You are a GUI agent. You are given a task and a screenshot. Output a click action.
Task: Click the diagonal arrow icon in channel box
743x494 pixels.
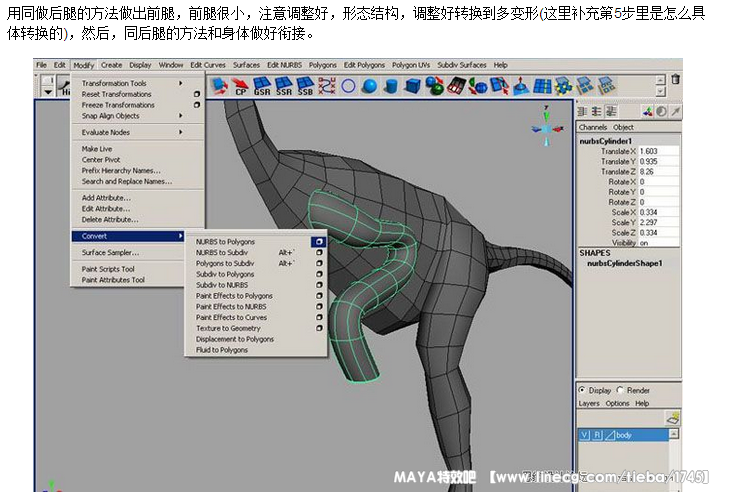(x=676, y=111)
